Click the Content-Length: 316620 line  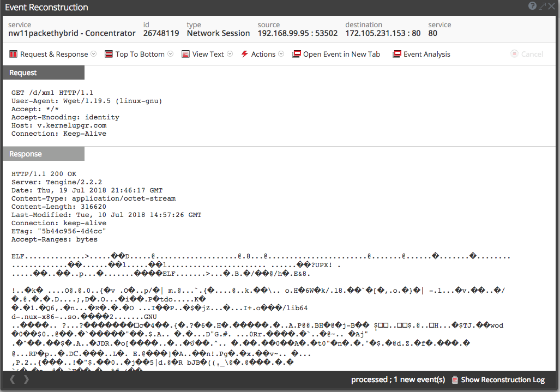tap(59, 207)
